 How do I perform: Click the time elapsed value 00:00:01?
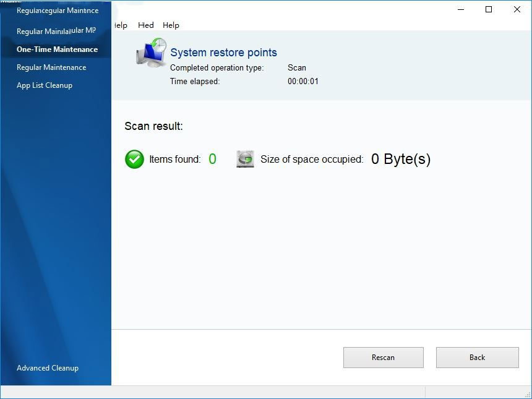pyautogui.click(x=303, y=82)
